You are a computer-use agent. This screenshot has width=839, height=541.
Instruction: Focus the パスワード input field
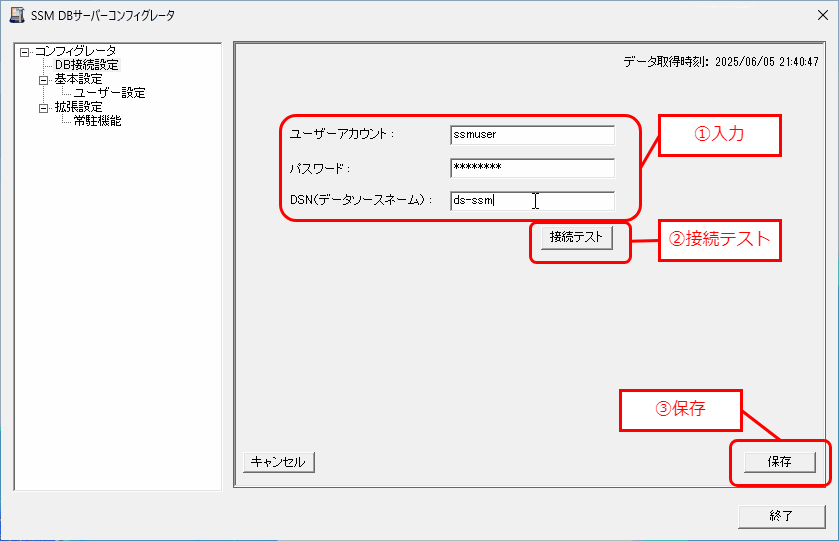pos(532,168)
